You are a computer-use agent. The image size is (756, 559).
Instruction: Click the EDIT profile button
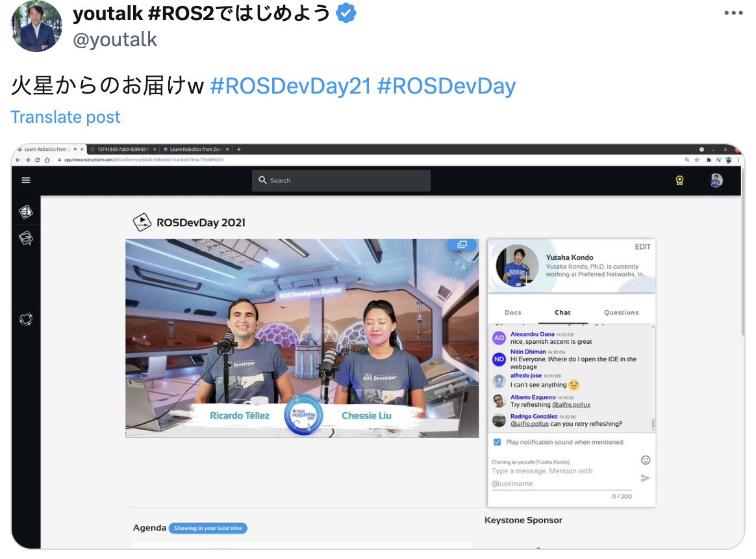(642, 247)
